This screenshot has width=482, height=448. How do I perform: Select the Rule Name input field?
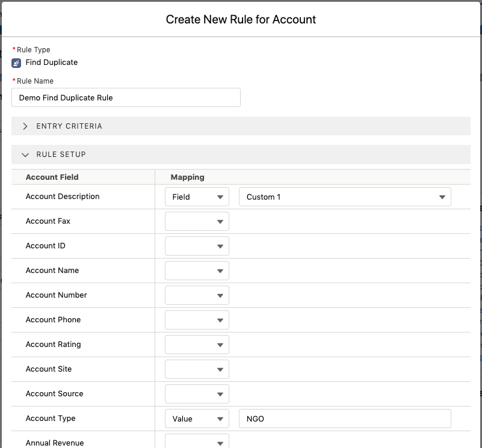point(126,97)
